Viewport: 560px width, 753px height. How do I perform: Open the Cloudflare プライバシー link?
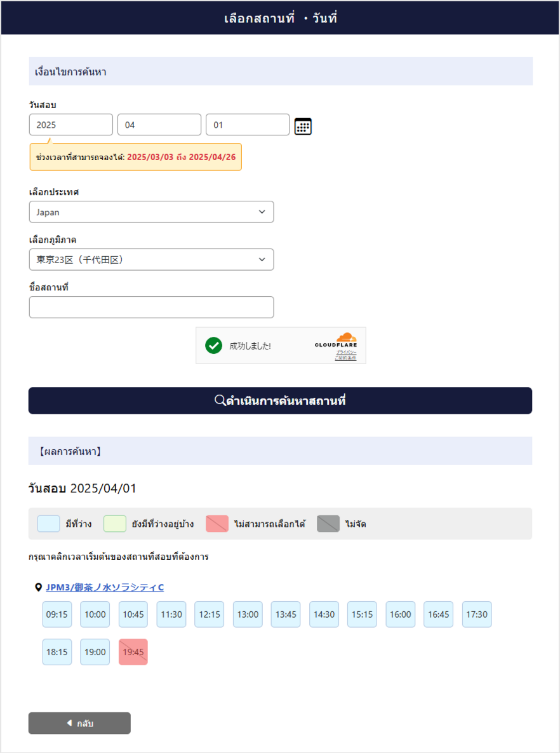[x=346, y=353]
